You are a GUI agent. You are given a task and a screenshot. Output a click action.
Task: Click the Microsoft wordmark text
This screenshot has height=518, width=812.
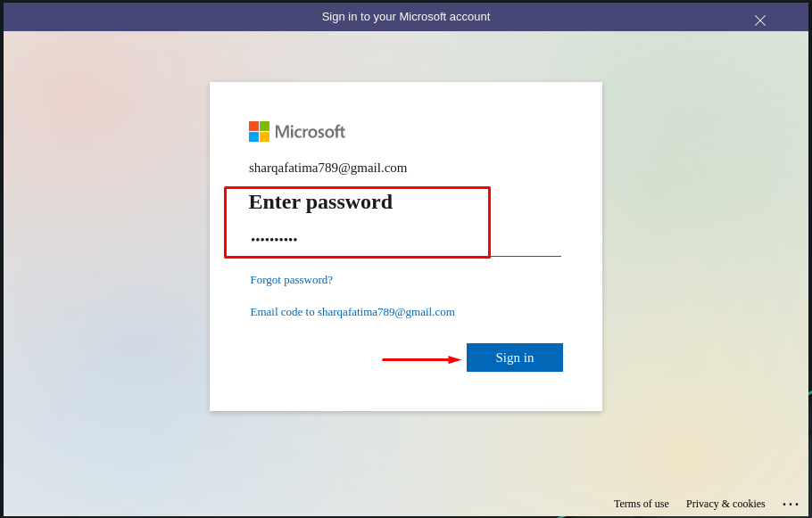(x=310, y=131)
